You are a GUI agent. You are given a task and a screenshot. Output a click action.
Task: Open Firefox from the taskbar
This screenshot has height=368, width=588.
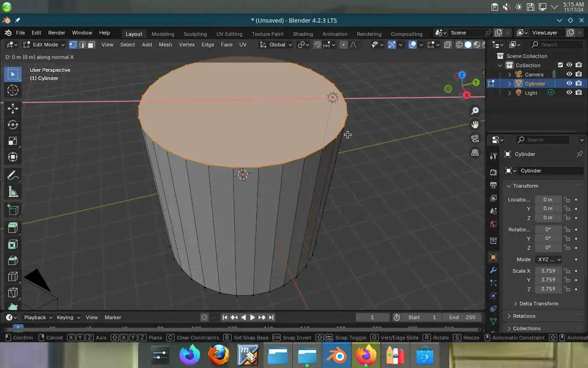[x=219, y=356]
